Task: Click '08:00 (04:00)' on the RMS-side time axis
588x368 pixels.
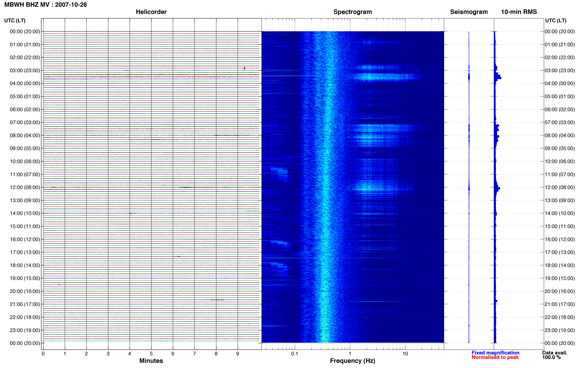Action: 560,135
